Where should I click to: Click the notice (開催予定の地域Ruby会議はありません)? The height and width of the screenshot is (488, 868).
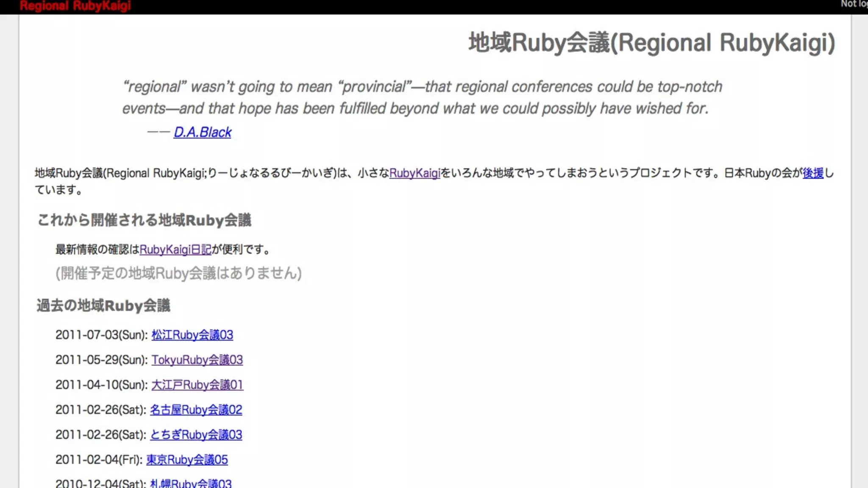[x=178, y=273]
